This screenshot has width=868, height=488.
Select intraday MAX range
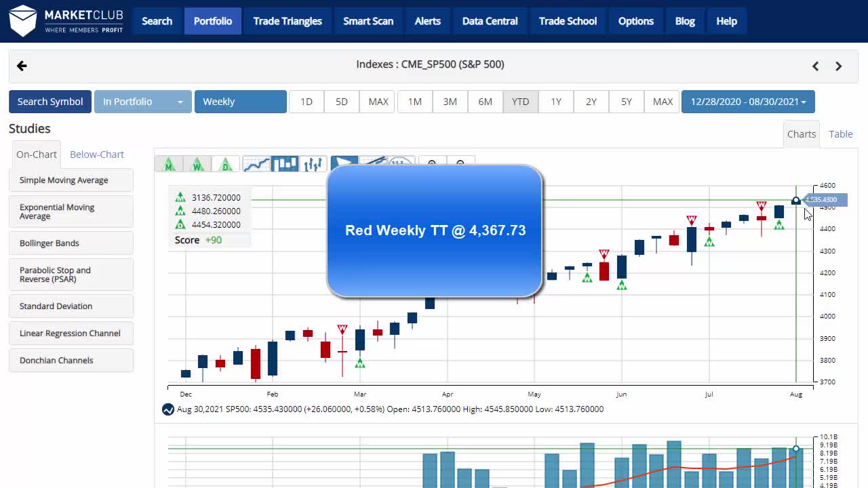[x=378, y=102]
